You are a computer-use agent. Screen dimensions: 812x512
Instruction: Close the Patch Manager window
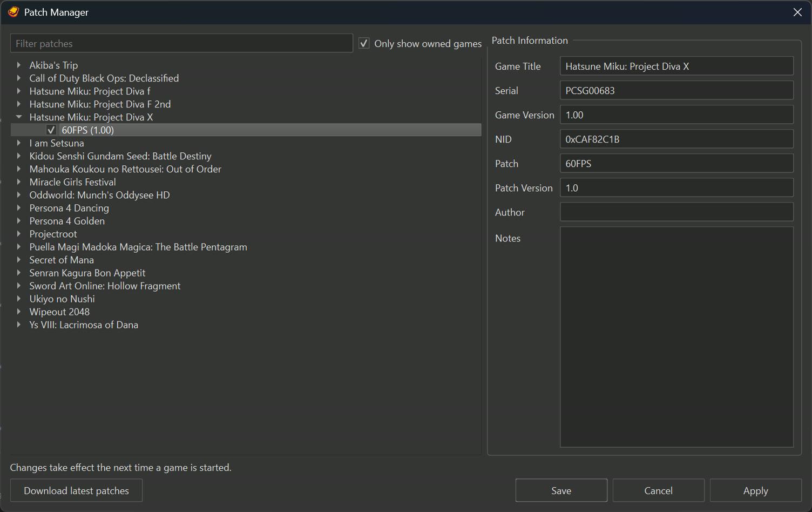(x=797, y=12)
